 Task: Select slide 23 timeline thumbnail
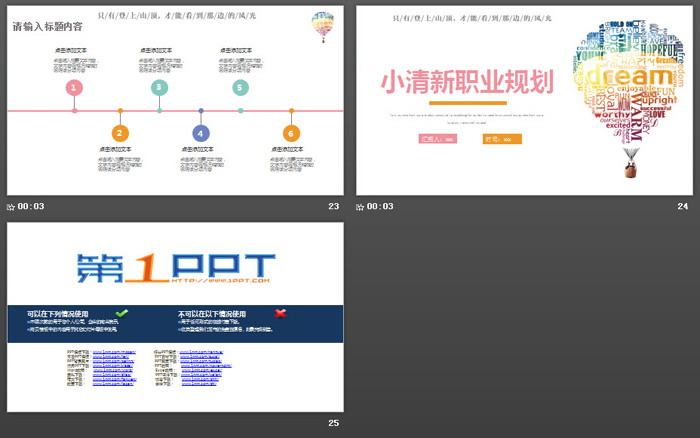tap(175, 100)
